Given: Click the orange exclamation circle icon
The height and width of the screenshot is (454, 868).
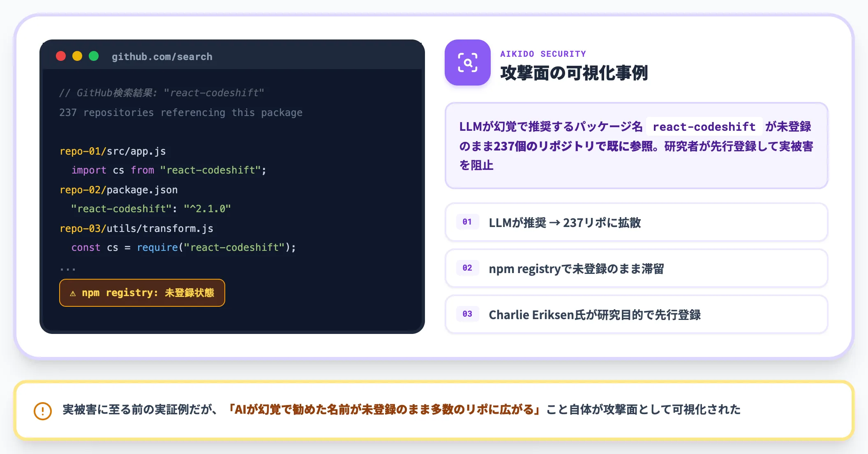Looking at the screenshot, I should 43,411.
